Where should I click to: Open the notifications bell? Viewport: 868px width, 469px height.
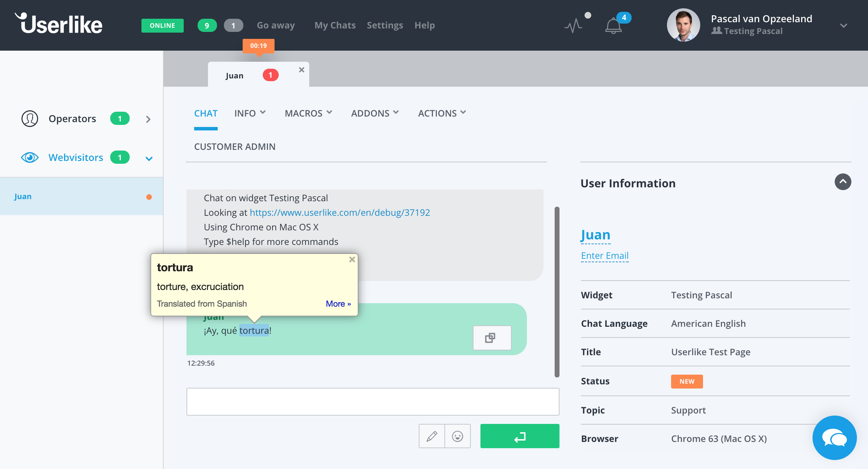click(613, 26)
